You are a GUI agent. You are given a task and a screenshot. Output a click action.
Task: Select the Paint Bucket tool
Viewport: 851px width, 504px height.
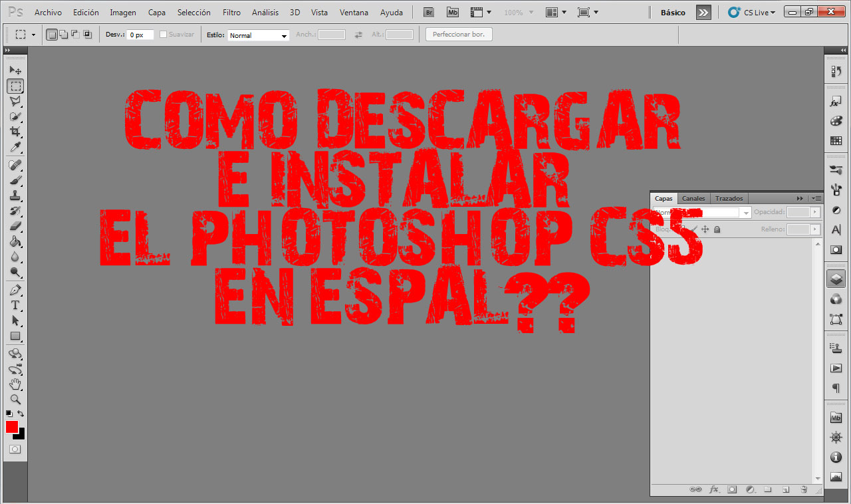15,241
